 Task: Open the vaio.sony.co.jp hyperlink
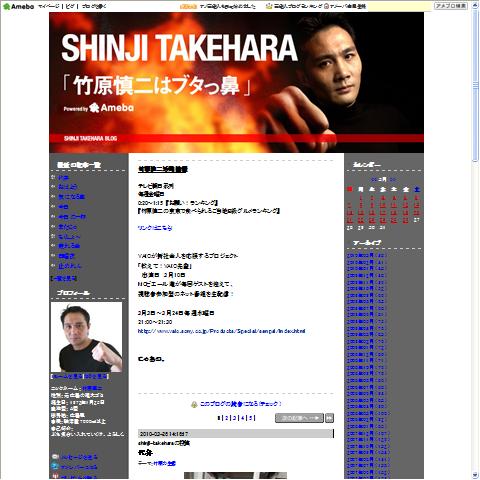[221, 331]
